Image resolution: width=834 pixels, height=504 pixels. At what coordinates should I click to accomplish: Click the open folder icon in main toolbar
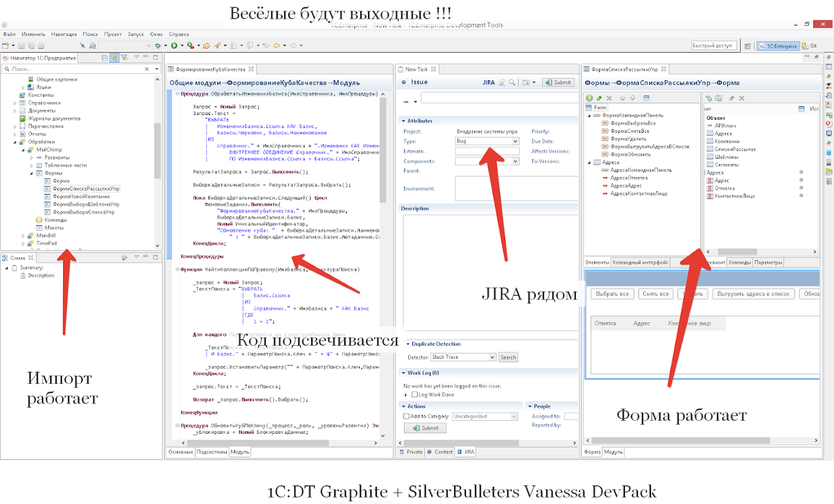coord(206,45)
